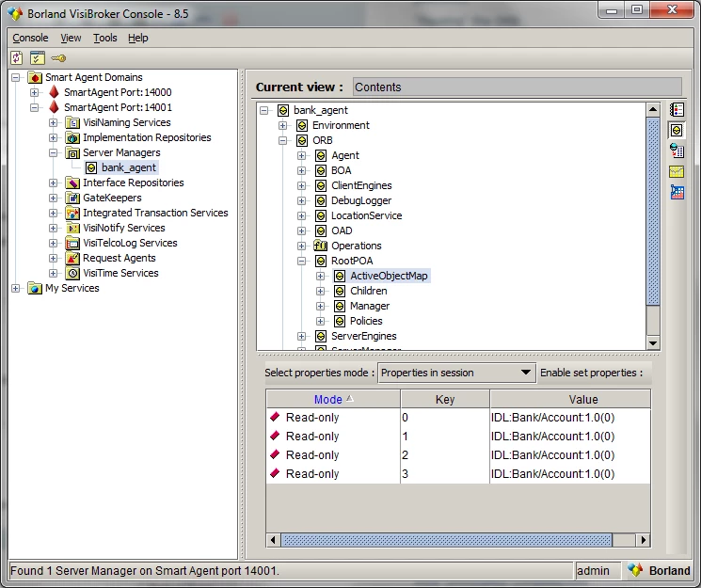Click the Implementation Repositories icon
This screenshot has height=588, width=701.
coord(72,137)
